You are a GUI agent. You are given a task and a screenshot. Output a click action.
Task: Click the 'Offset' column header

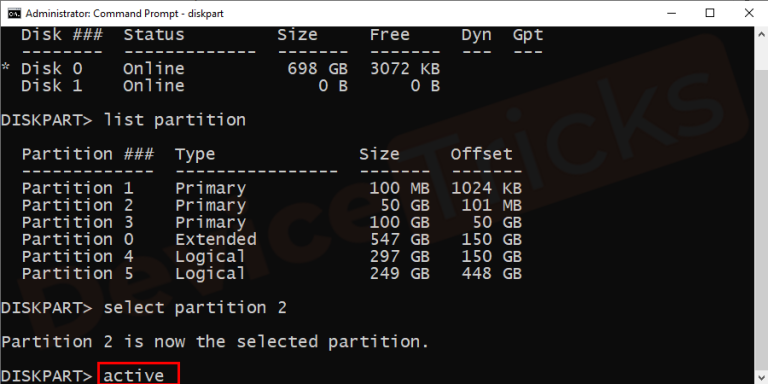point(481,154)
